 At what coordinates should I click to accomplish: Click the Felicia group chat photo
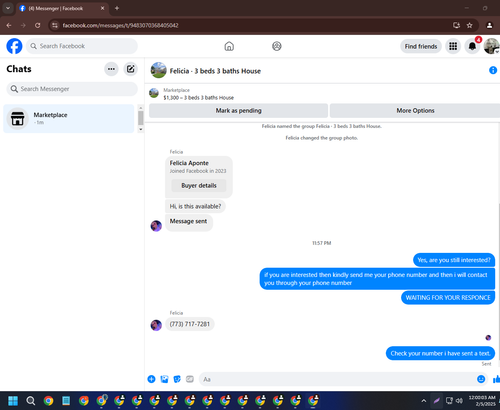(x=159, y=70)
